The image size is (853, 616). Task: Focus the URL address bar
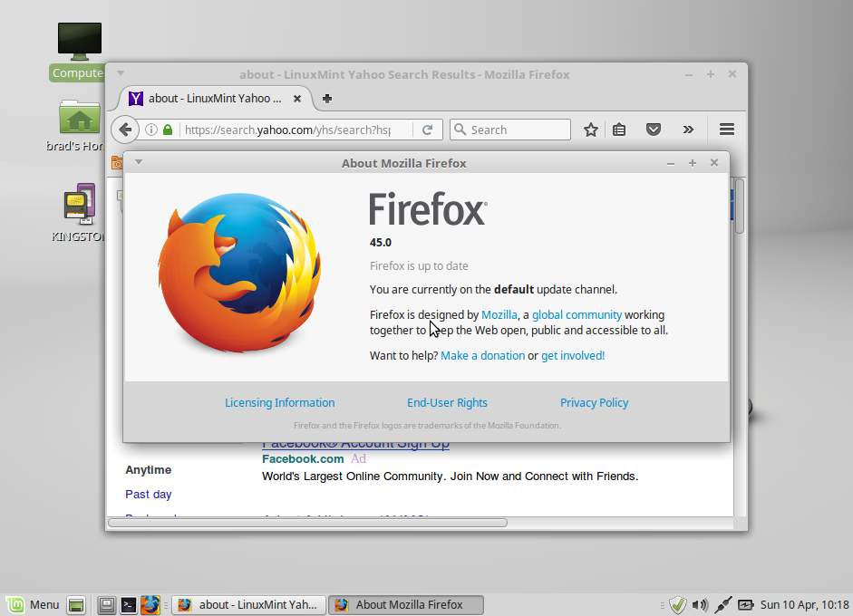(x=287, y=130)
